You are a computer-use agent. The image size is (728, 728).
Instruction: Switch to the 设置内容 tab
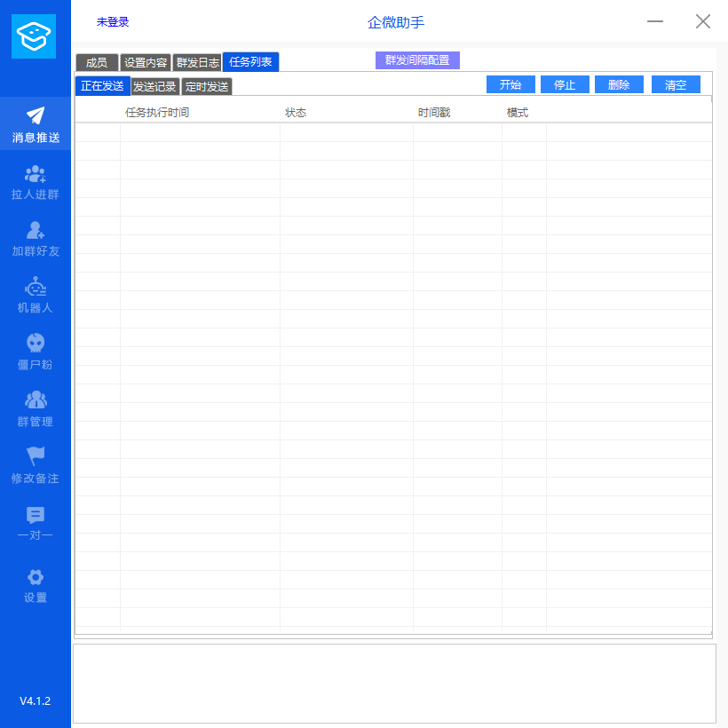(x=146, y=63)
